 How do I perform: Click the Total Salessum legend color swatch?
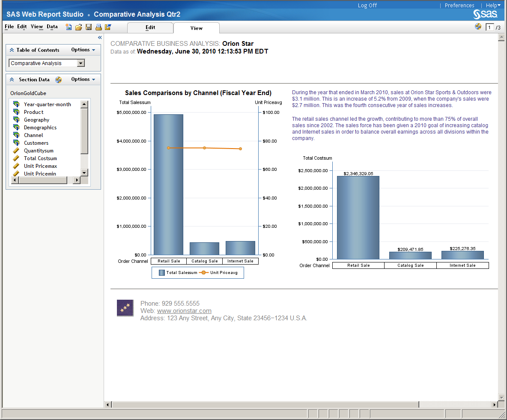click(x=161, y=273)
